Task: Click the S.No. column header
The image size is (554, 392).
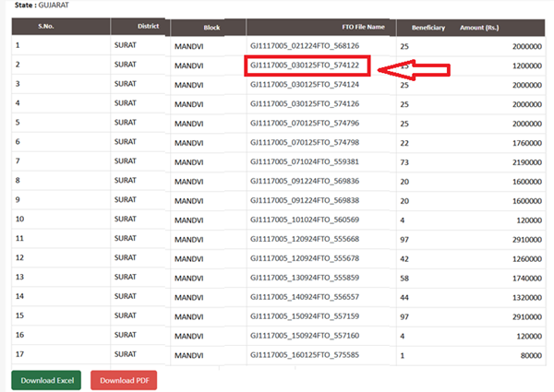Action: tap(46, 27)
